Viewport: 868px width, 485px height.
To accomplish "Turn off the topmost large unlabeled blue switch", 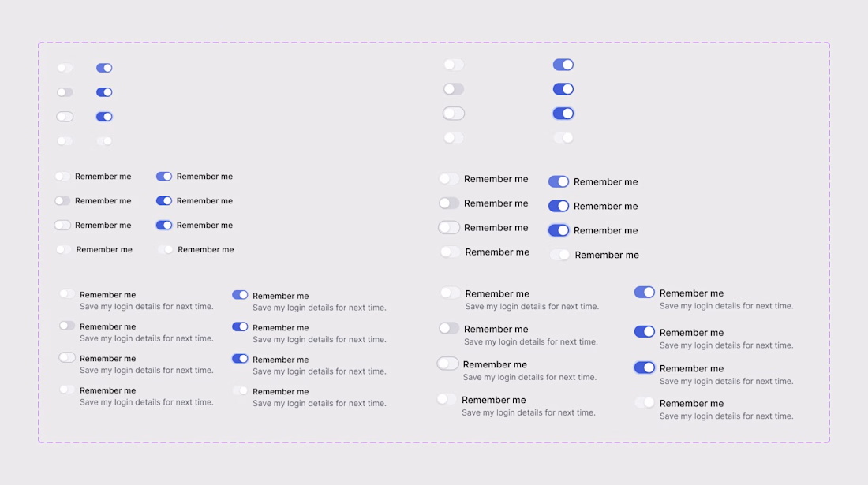I will pyautogui.click(x=563, y=65).
